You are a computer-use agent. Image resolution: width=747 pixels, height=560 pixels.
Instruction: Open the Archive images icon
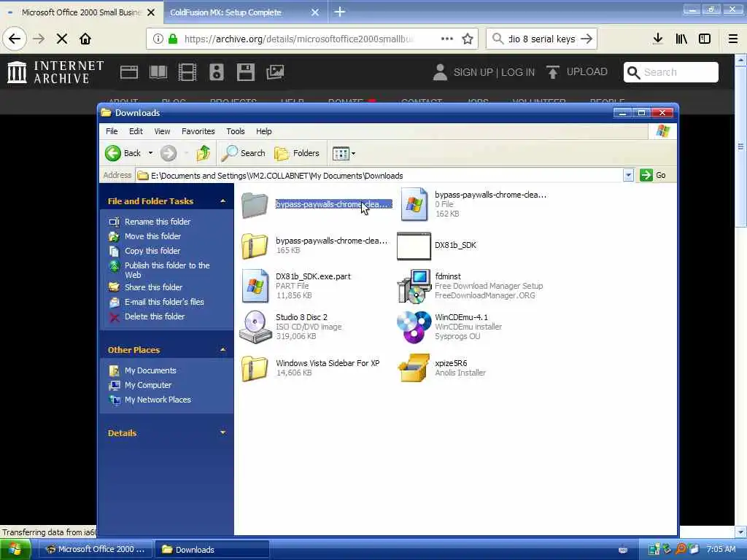point(275,72)
